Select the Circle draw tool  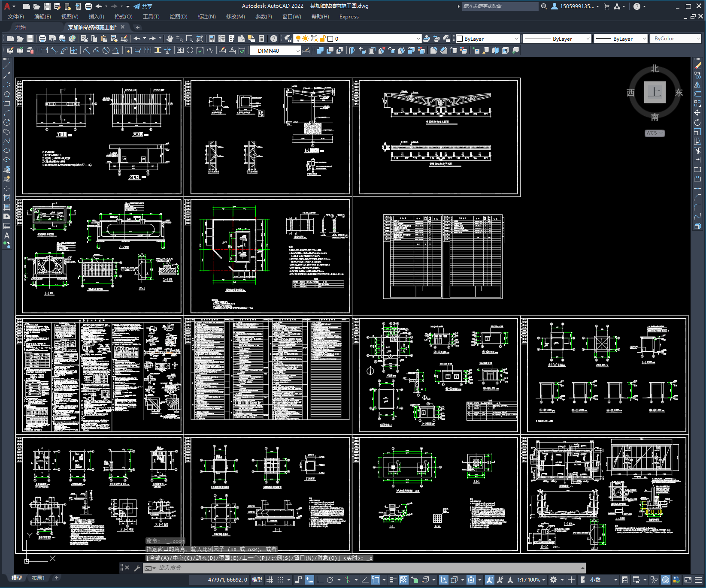7,122
